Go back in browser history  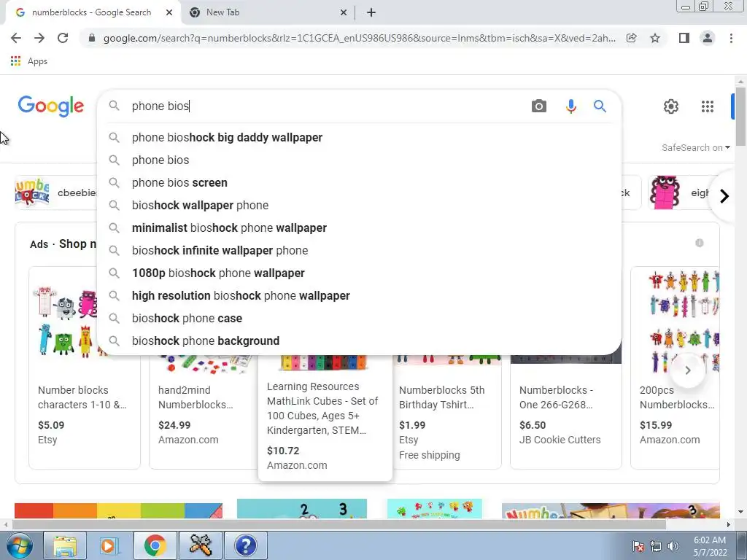click(x=16, y=38)
